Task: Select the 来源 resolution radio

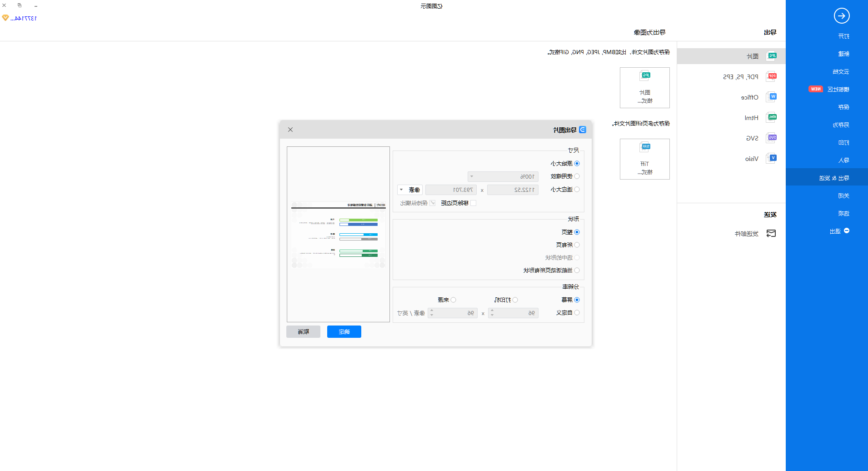Action: coord(454,300)
